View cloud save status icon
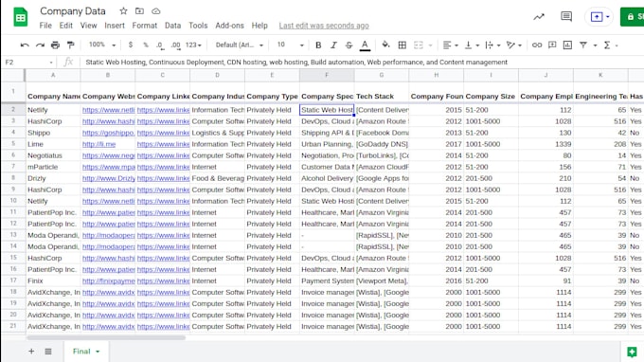The image size is (644, 362). pyautogui.click(x=155, y=11)
